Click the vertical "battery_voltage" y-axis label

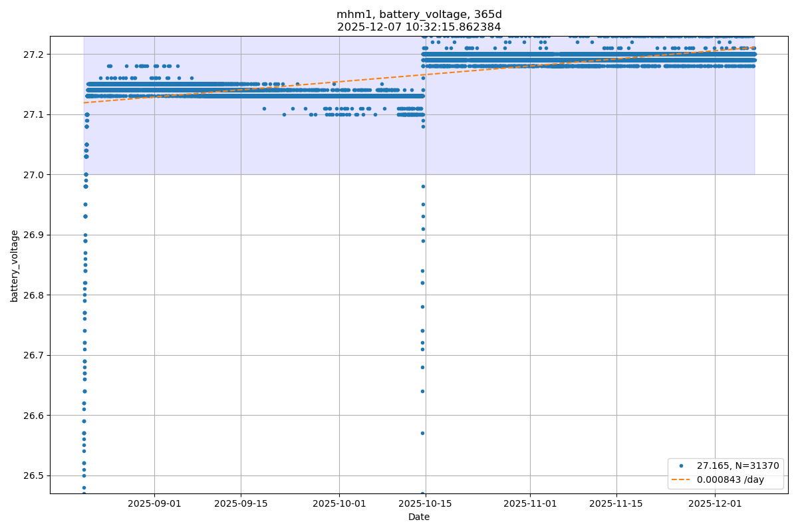[15, 265]
